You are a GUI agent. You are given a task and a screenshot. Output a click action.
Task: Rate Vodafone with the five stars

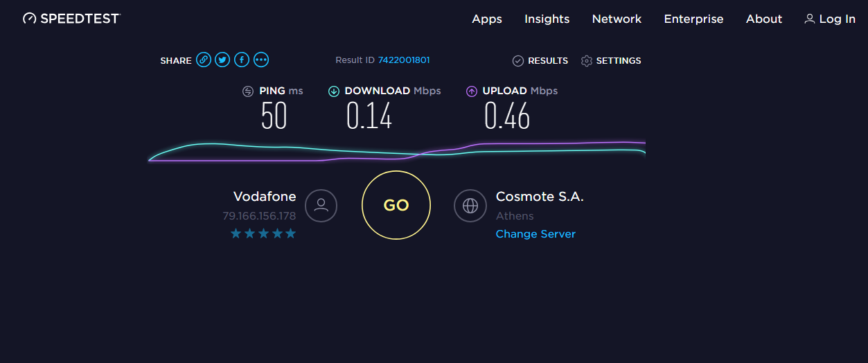point(263,234)
